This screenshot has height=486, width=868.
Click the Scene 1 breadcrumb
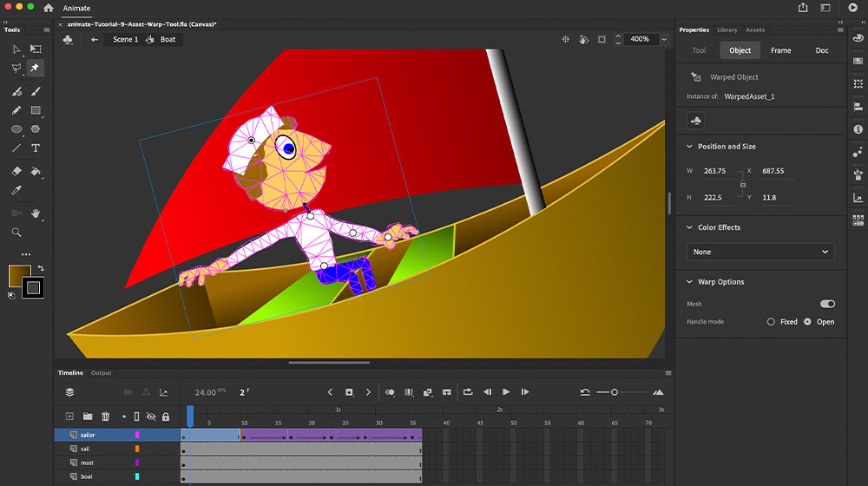[x=126, y=39]
